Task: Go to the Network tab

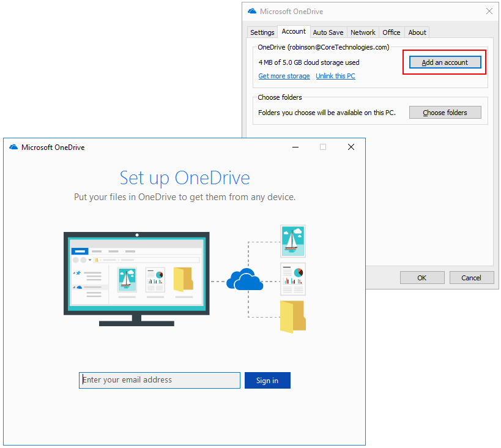Action: click(363, 32)
